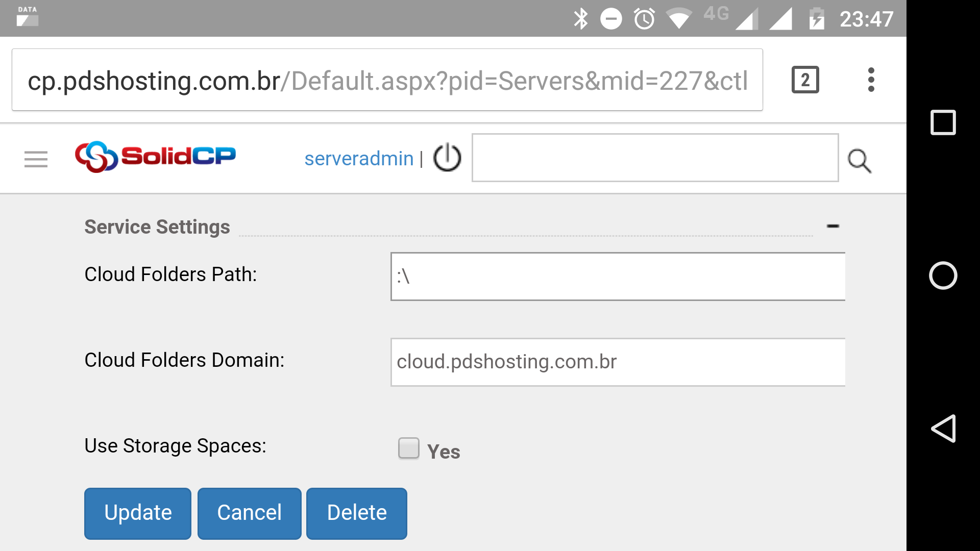The height and width of the screenshot is (551, 980).
Task: Click the Use Storage Spaces label
Action: 175,446
